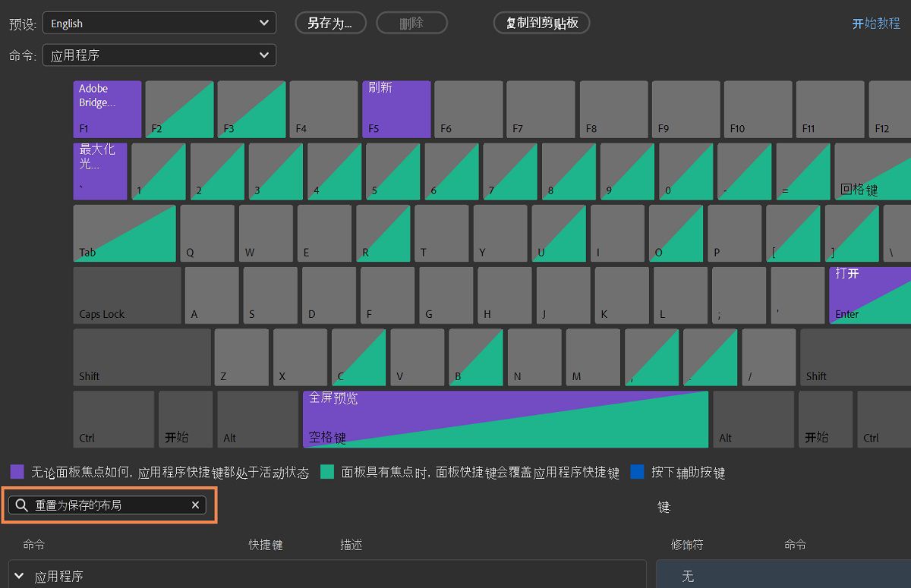The width and height of the screenshot is (911, 588).
Task: Select the O key
Action: 676,234
